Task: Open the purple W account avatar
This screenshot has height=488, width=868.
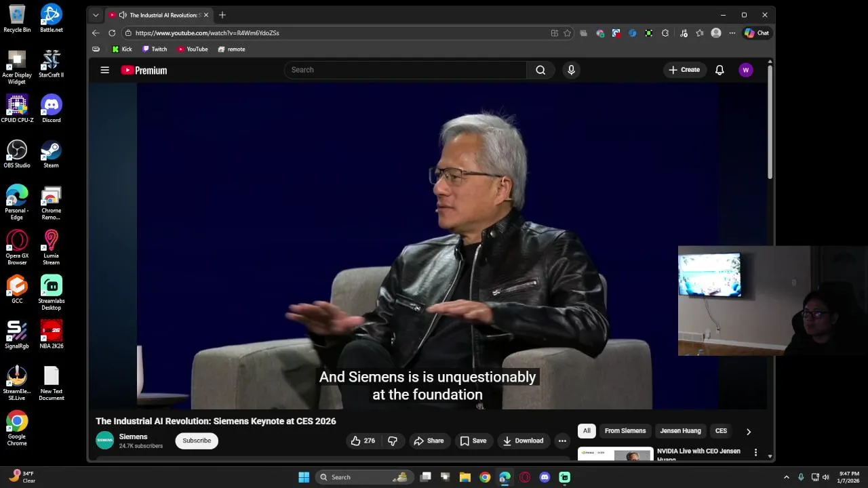Action: point(746,70)
